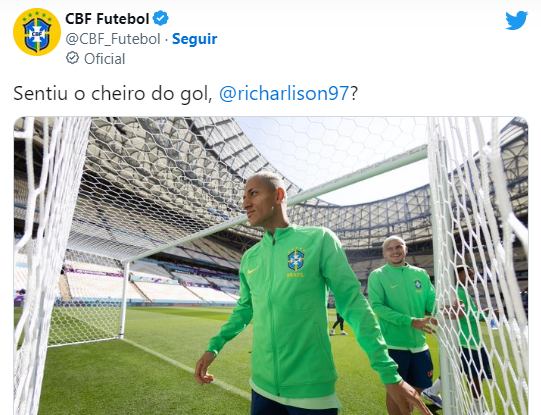
Task: Open the tweet's stadium photo
Action: [271, 266]
